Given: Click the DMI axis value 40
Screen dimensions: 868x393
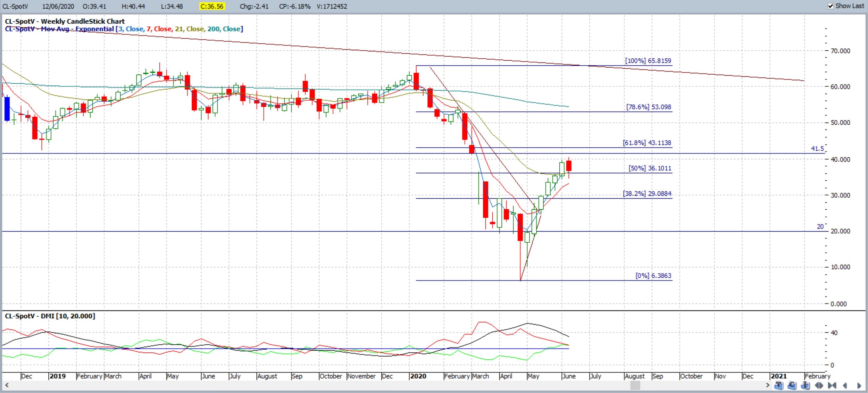Looking at the screenshot, I should pyautogui.click(x=834, y=333).
